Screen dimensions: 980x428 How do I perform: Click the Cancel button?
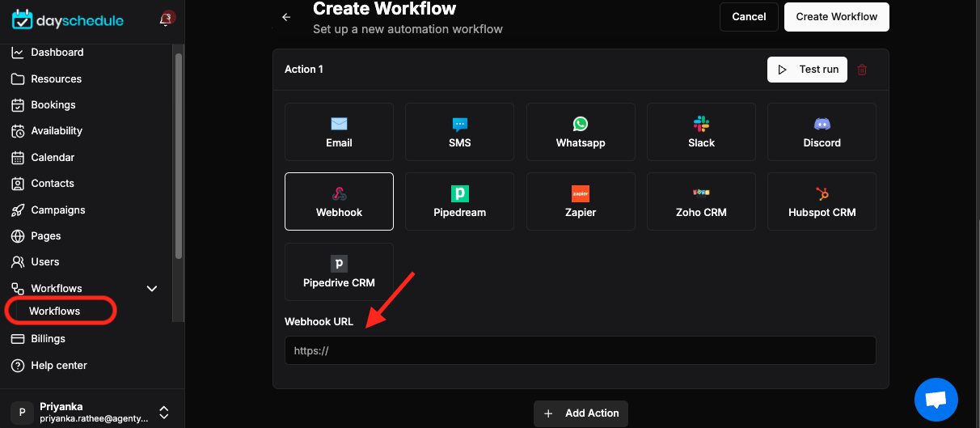(x=749, y=17)
